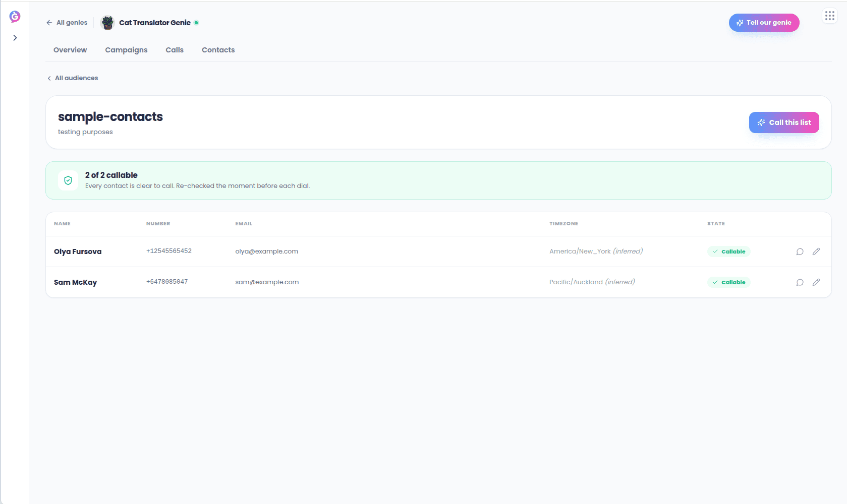Click the STATE column header
This screenshot has height=504, width=847.
click(716, 224)
